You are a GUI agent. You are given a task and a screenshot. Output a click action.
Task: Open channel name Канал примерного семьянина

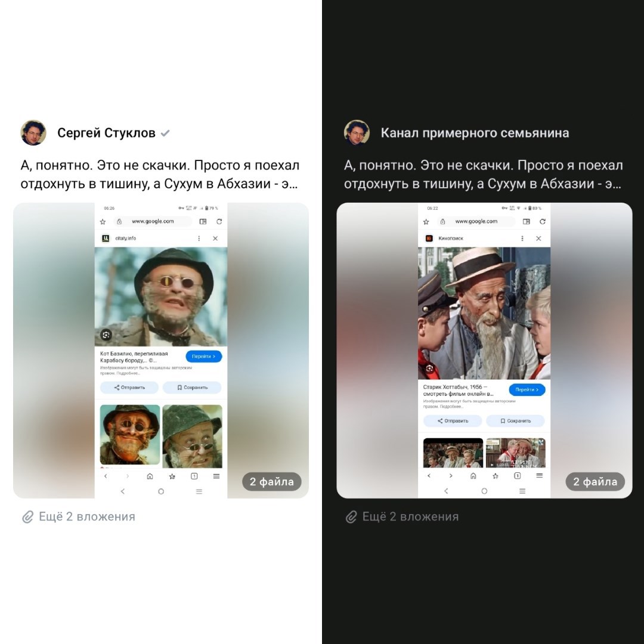475,133
